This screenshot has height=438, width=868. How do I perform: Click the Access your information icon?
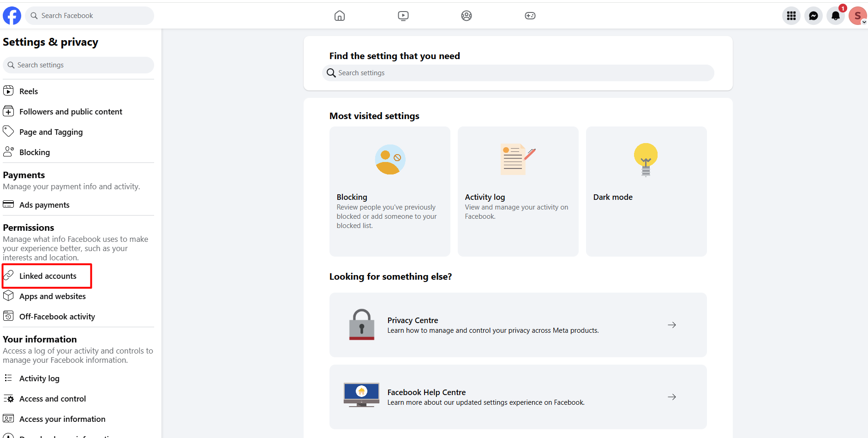click(x=8, y=419)
